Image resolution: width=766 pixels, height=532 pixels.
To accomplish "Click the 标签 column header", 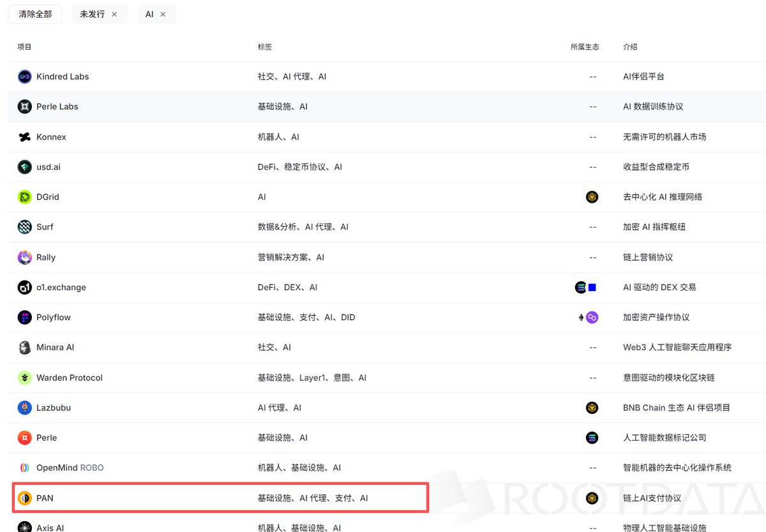I will (265, 47).
